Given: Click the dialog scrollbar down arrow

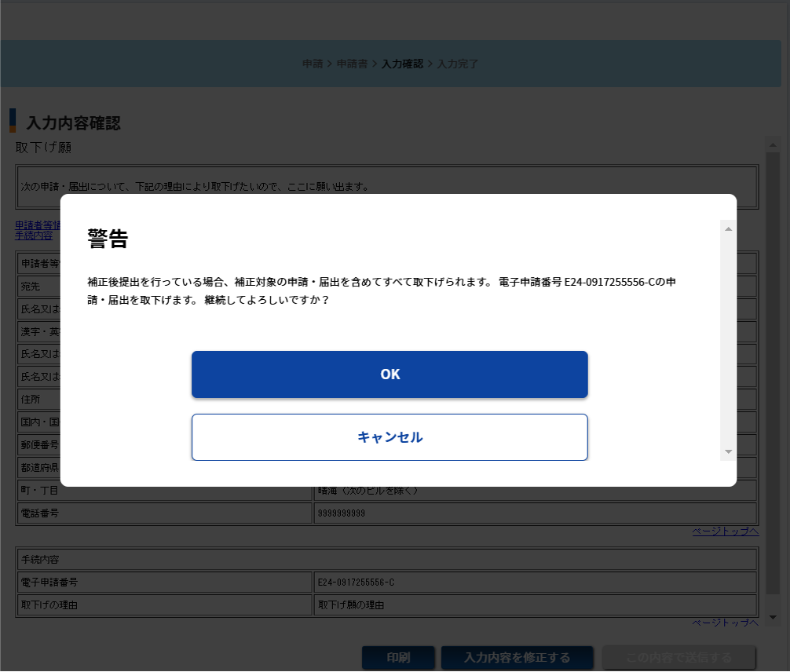Looking at the screenshot, I should (x=728, y=452).
